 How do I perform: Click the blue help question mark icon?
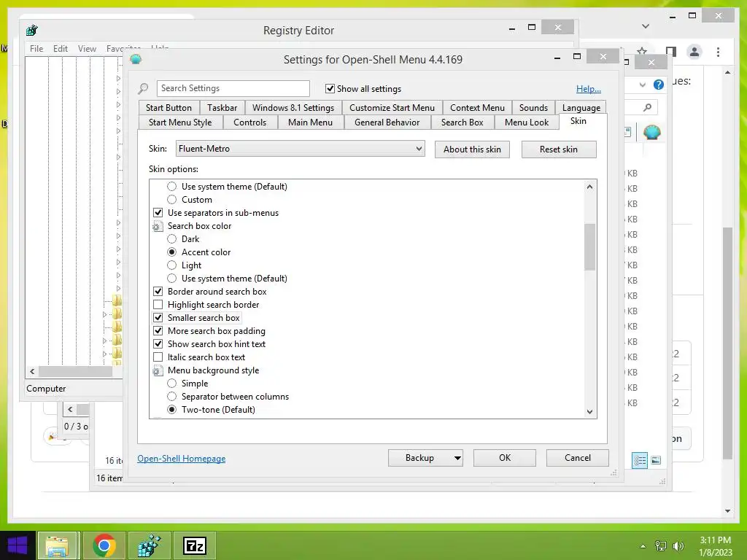659,85
